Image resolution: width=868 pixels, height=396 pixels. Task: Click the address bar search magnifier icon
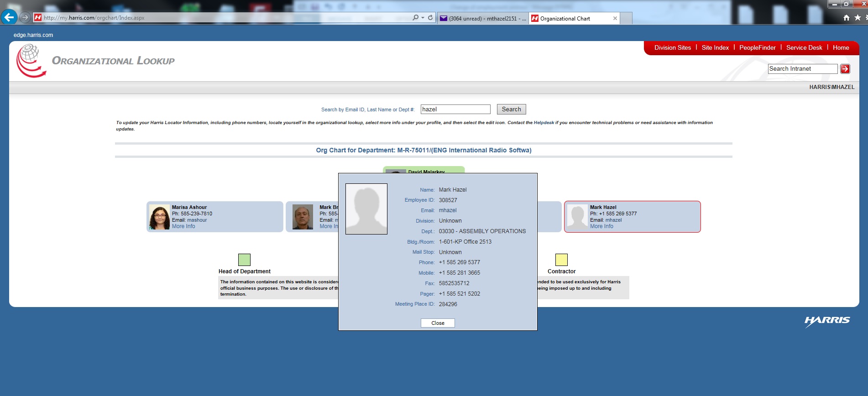pos(415,17)
